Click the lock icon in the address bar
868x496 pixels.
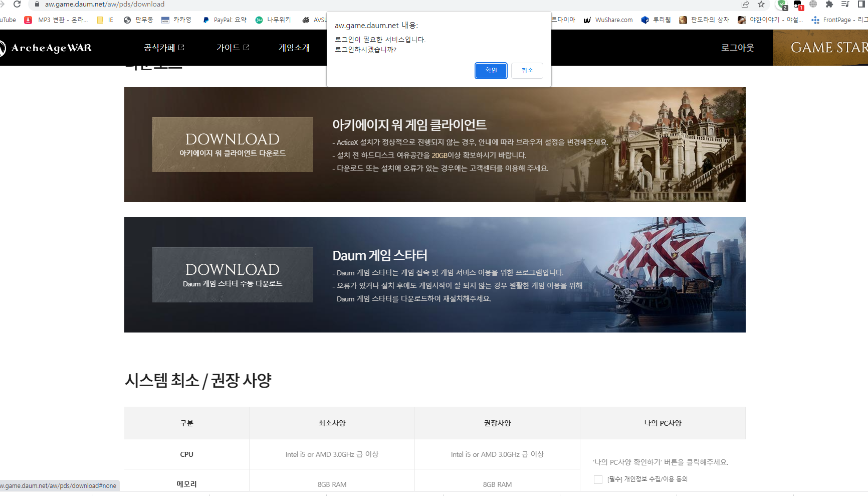click(x=37, y=4)
